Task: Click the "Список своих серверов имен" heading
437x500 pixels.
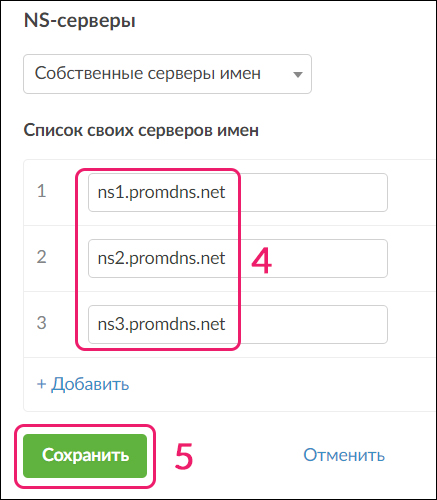Action: (141, 130)
